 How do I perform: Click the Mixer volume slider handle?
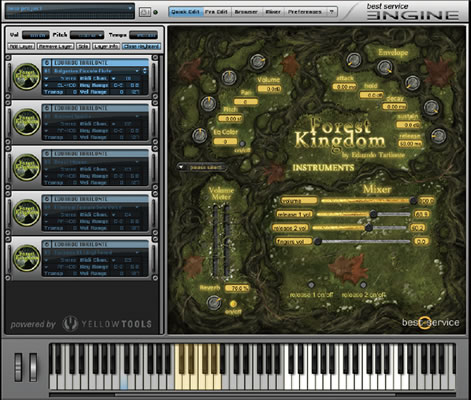[x=413, y=201]
